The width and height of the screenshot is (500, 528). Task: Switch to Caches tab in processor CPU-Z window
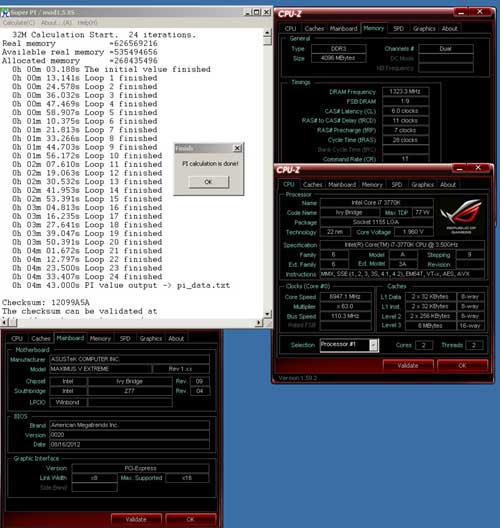pyautogui.click(x=312, y=185)
